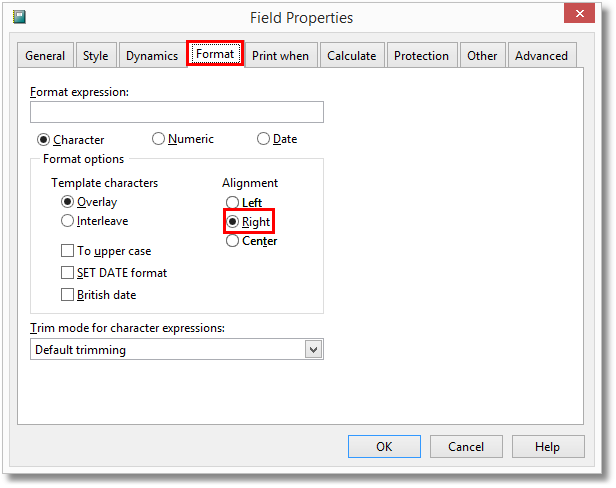Toggle the British date checkbox
This screenshot has width=616, height=488.
[68, 295]
